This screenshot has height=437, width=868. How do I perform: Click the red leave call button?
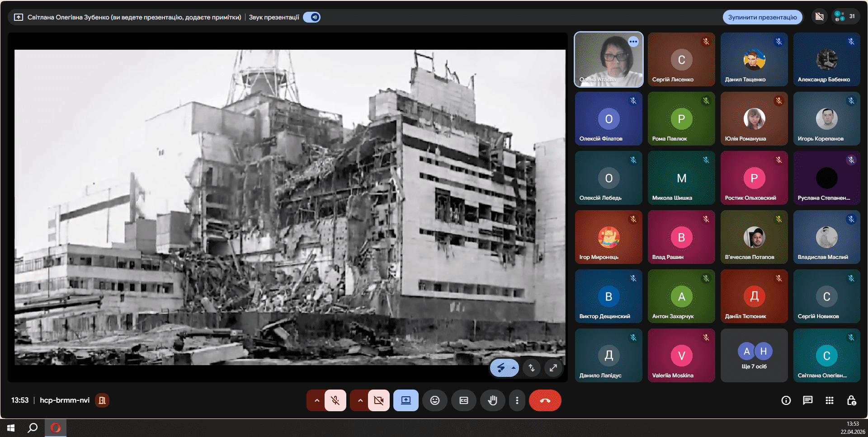tap(545, 400)
